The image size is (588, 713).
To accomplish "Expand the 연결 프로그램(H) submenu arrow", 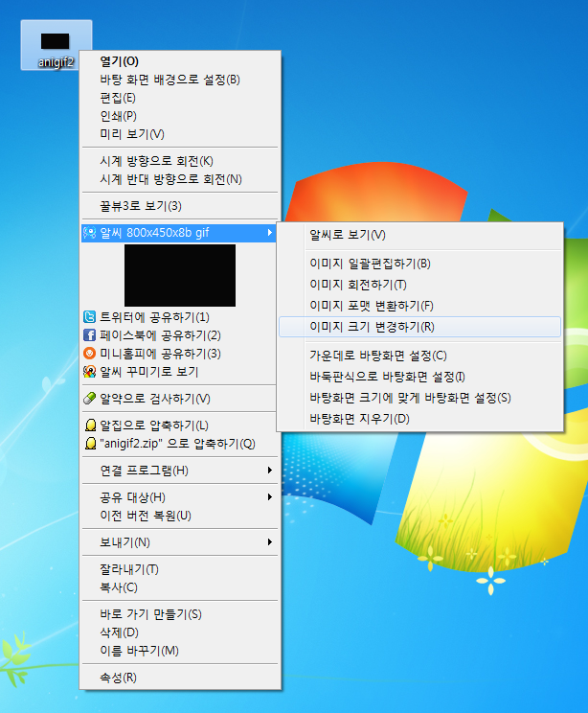I will coord(269,471).
